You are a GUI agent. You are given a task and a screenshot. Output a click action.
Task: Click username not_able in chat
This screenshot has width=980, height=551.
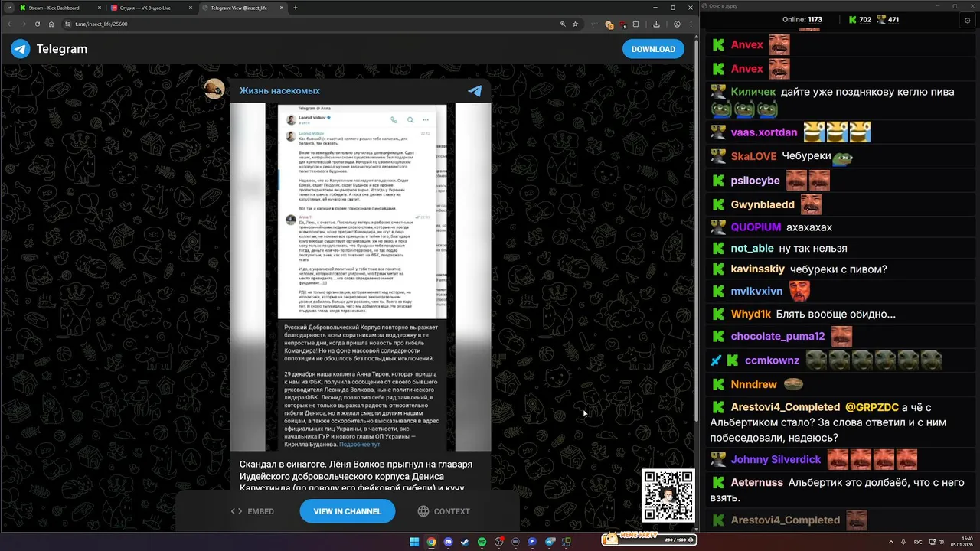point(753,249)
